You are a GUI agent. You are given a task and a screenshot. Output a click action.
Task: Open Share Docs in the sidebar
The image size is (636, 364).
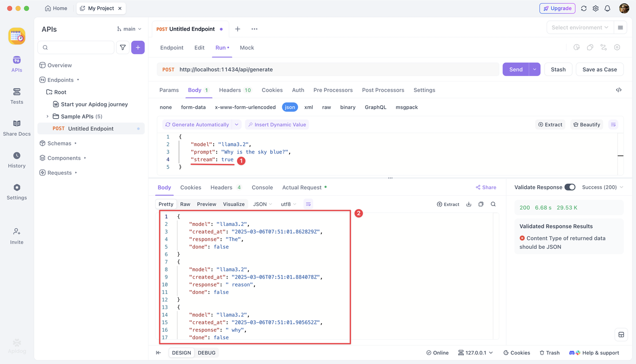16,128
